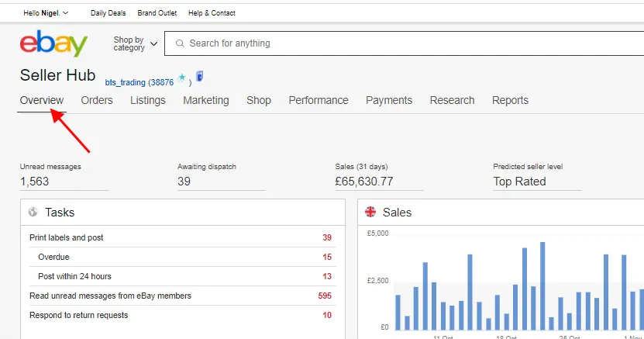Open the Research tab

(452, 100)
